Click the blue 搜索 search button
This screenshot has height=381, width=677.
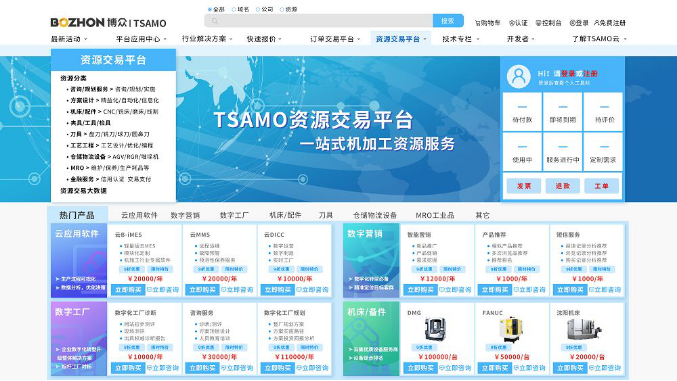[x=448, y=21]
